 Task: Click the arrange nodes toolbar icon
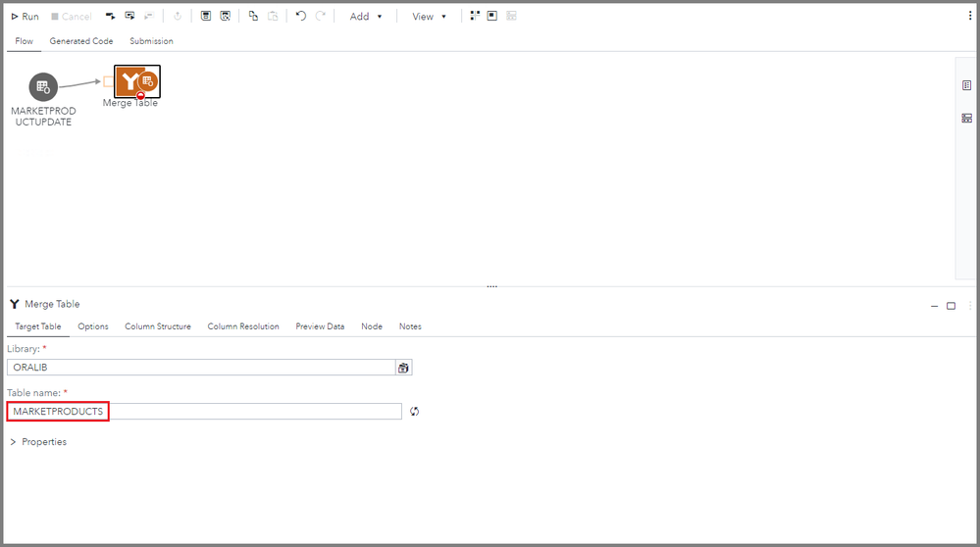pyautogui.click(x=475, y=16)
